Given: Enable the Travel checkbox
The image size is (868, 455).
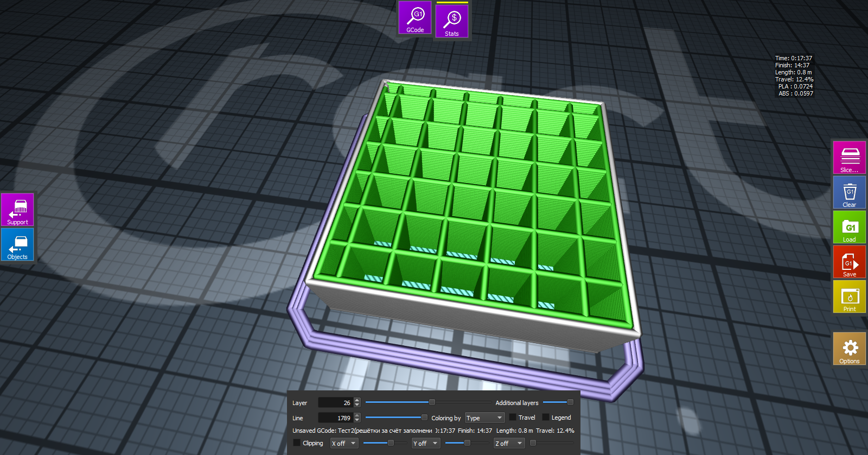Looking at the screenshot, I should click(513, 418).
